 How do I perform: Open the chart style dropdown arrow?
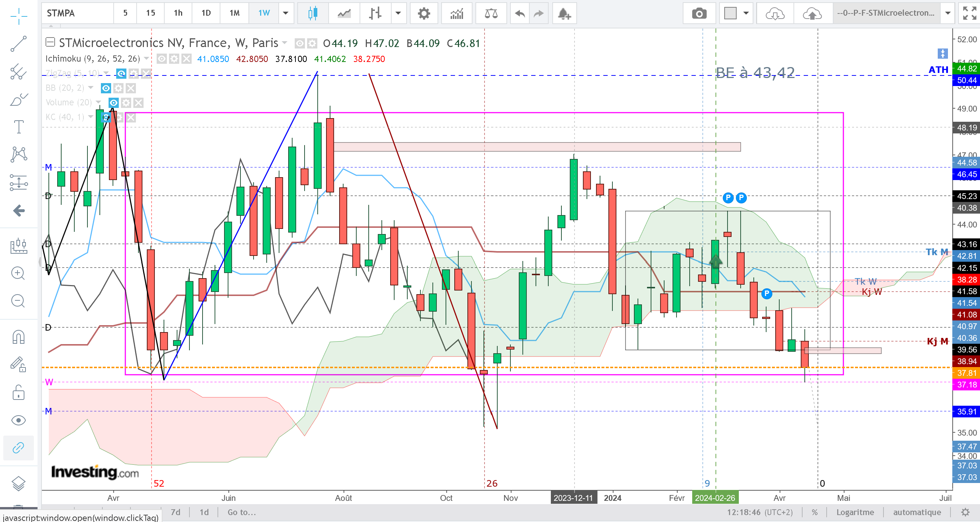(x=398, y=13)
